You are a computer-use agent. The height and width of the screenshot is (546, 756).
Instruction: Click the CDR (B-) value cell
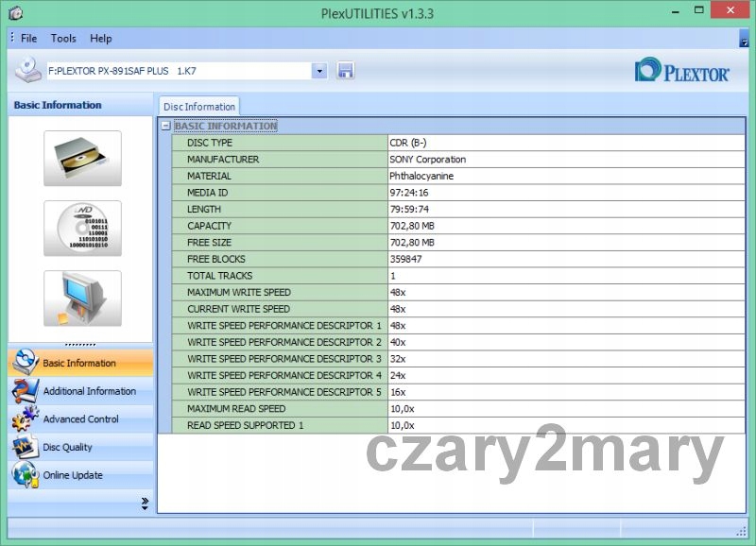coord(566,143)
